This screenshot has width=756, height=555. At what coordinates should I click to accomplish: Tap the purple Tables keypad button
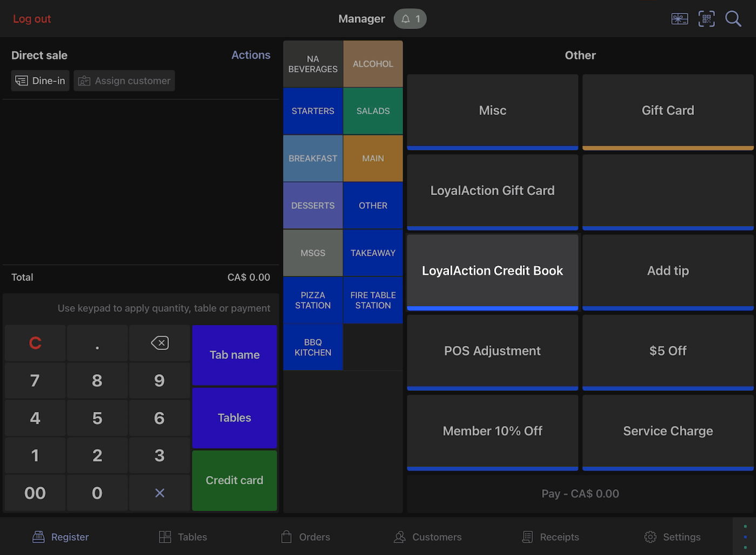(234, 418)
